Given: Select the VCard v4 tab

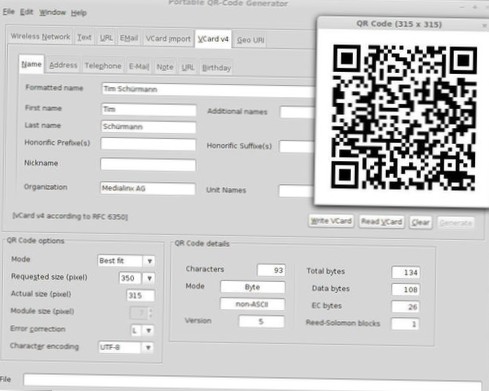Looking at the screenshot, I should click(213, 39).
